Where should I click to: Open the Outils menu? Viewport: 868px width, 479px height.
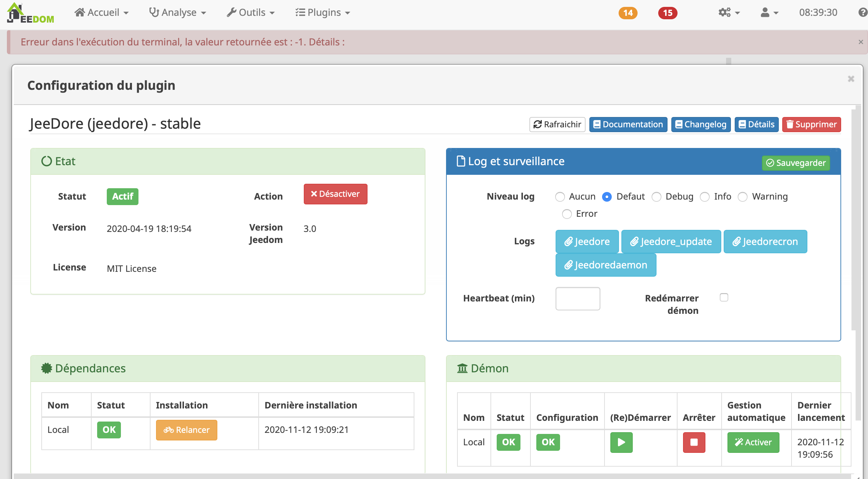(x=250, y=13)
